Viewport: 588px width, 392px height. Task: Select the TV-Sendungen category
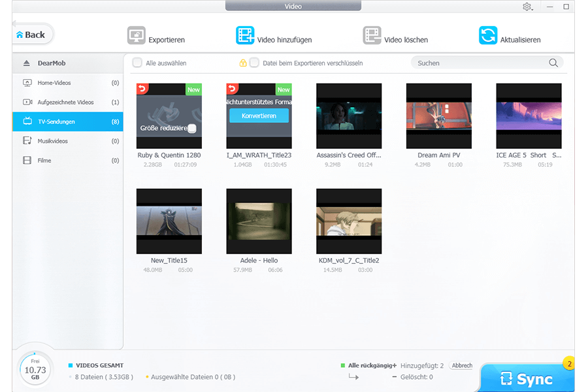[x=68, y=122]
